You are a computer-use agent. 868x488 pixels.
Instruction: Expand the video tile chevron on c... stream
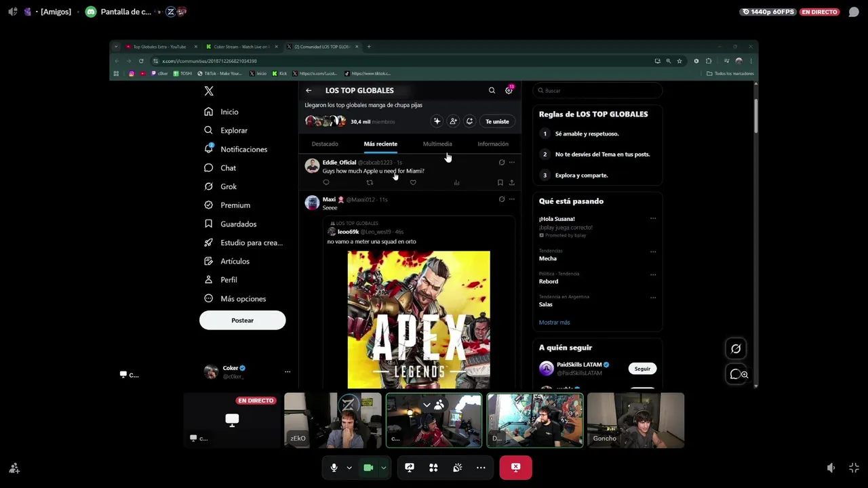point(427,405)
